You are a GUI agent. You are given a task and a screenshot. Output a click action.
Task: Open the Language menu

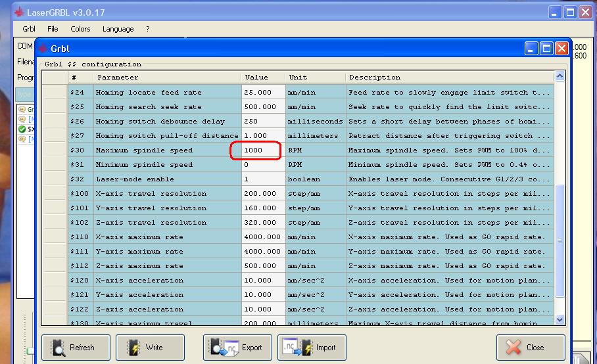[x=118, y=29]
